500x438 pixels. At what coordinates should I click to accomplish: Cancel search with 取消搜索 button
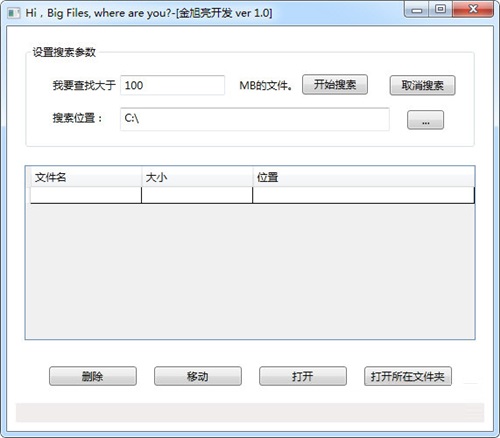click(422, 85)
